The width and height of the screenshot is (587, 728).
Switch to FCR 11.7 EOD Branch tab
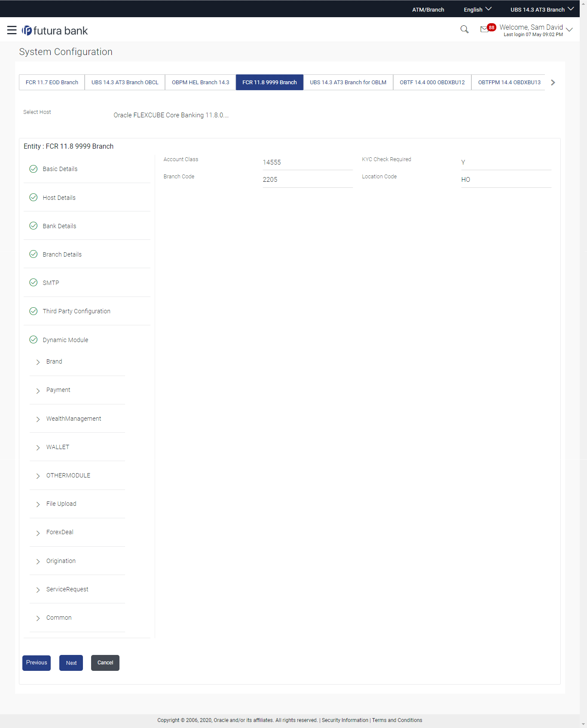pos(52,82)
